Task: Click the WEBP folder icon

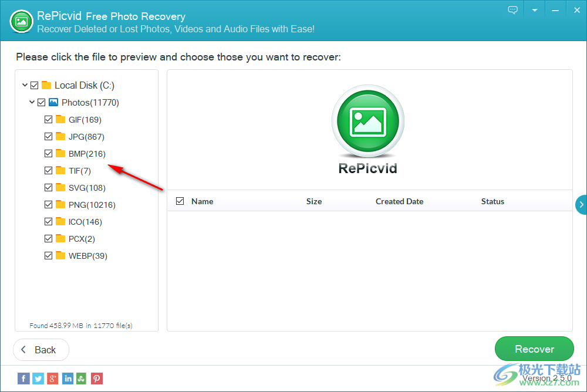Action: 60,255
